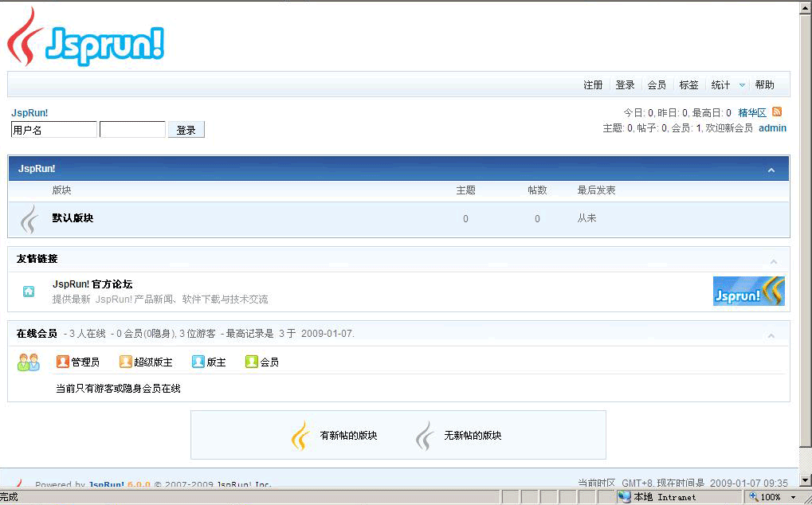Image resolution: width=812 pixels, height=505 pixels.
Task: Open the admin new member link
Action: [x=773, y=127]
